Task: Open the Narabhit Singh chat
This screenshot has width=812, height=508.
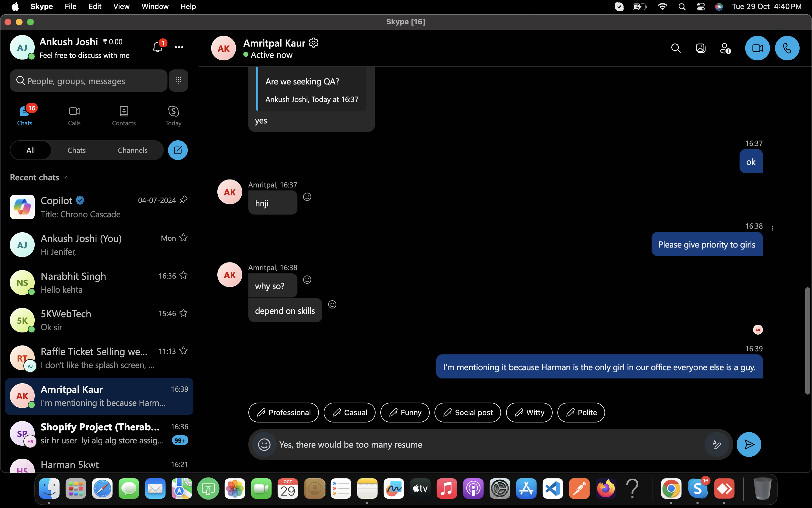Action: [99, 283]
